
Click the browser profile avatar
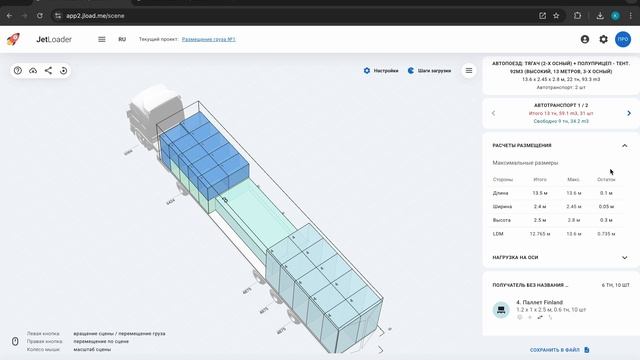tap(615, 16)
